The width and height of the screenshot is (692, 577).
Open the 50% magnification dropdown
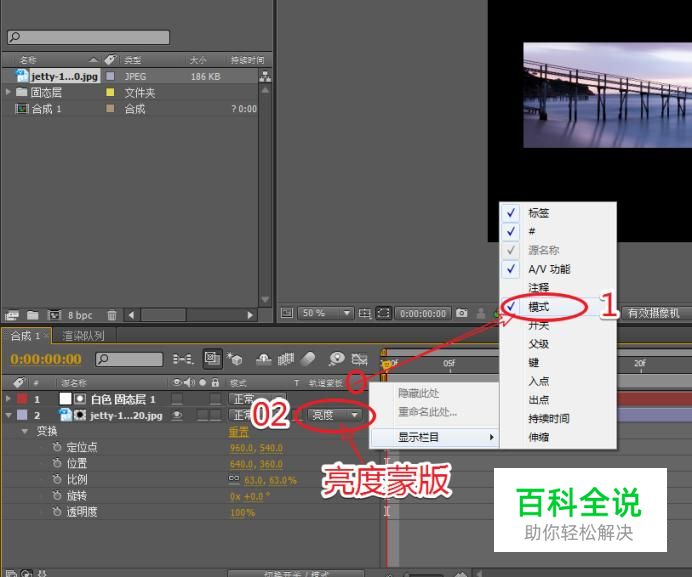[326, 313]
